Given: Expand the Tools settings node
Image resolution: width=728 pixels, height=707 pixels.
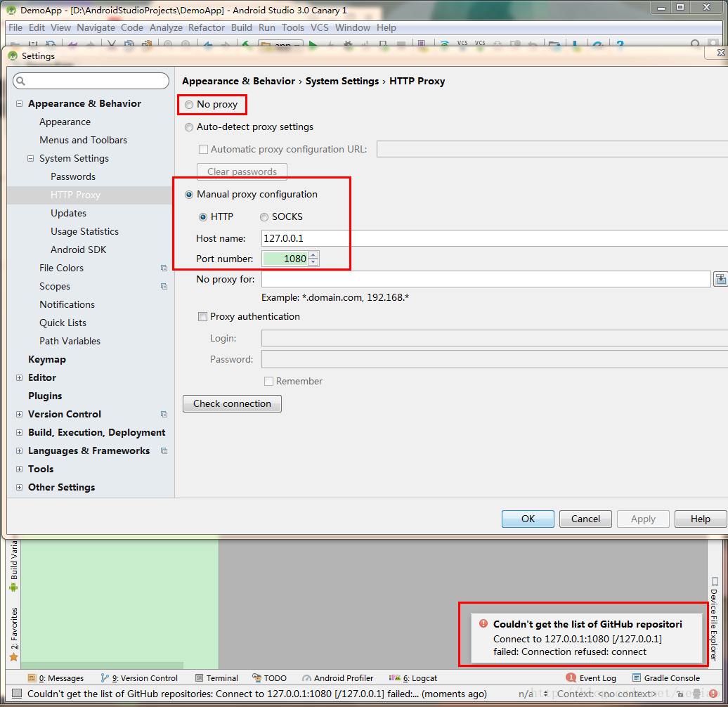Looking at the screenshot, I should [x=19, y=469].
